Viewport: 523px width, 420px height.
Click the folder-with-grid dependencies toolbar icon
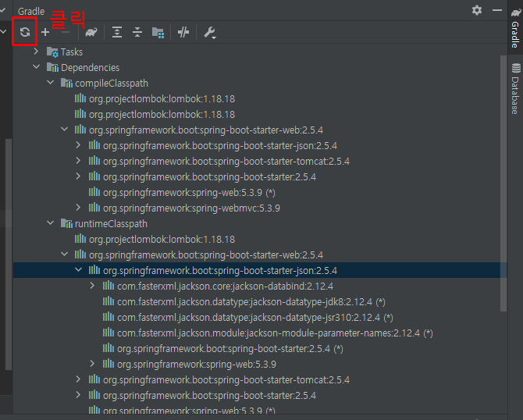[158, 32]
